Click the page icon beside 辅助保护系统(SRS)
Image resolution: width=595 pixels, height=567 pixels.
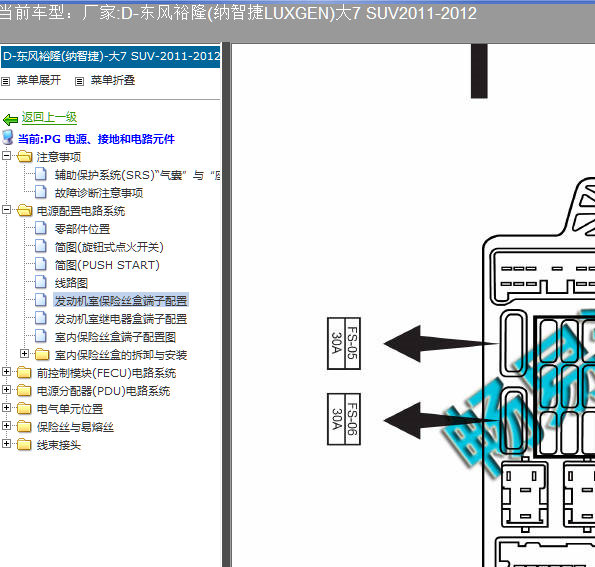tap(41, 174)
